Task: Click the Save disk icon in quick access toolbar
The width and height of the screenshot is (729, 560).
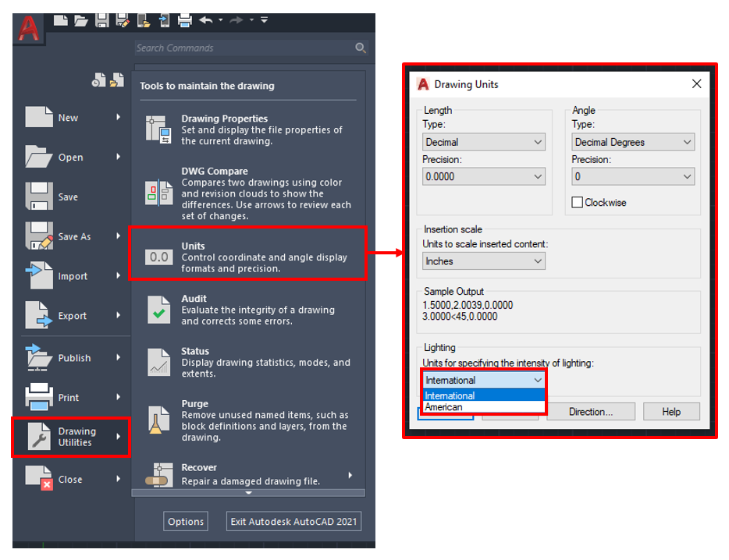Action: pyautogui.click(x=101, y=20)
